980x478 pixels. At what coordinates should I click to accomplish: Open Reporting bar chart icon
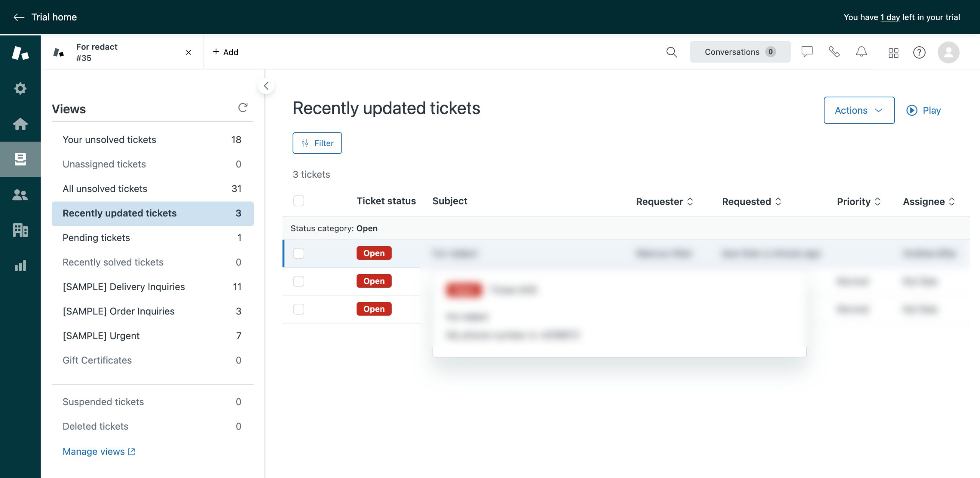[x=20, y=265]
